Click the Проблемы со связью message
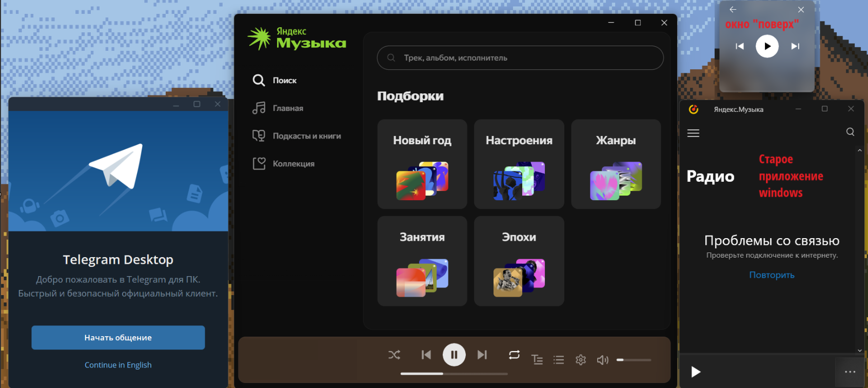 (x=772, y=240)
